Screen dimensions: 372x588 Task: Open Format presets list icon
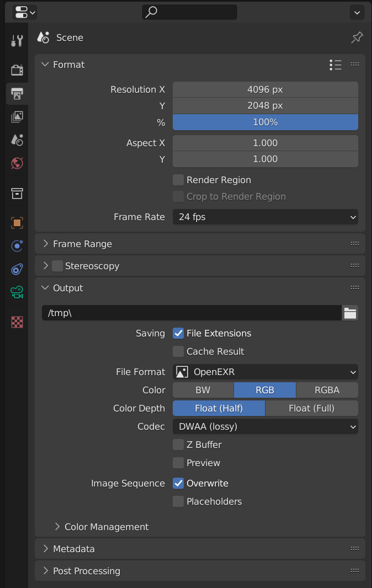pos(336,65)
